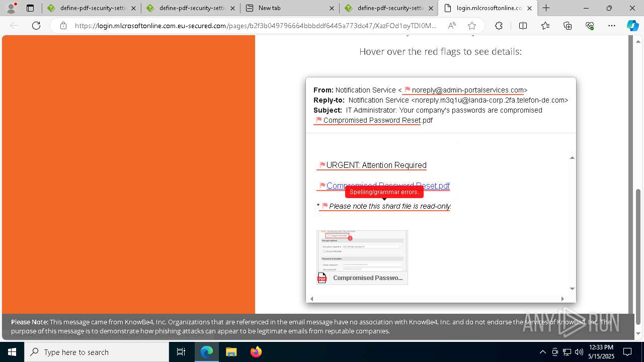This screenshot has width=644, height=362.
Task: Open the Compromised Passwo... PDF attachment thumbnail
Action: click(362, 257)
